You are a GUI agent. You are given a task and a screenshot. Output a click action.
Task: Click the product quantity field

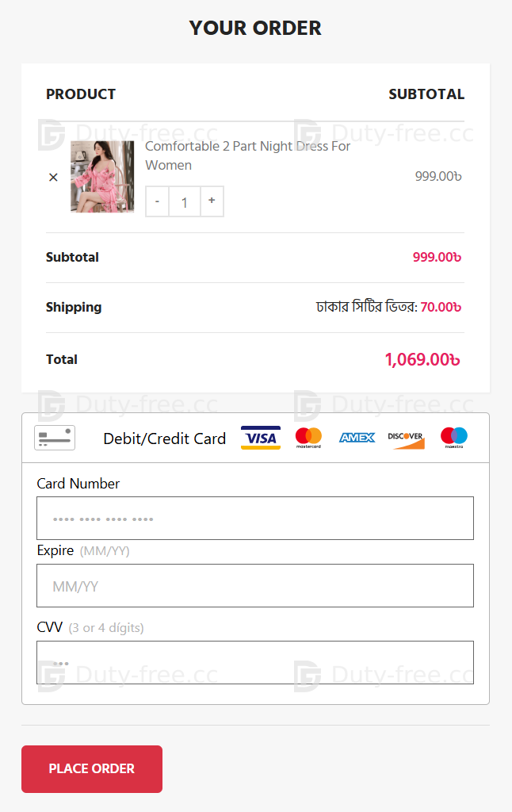coord(185,201)
